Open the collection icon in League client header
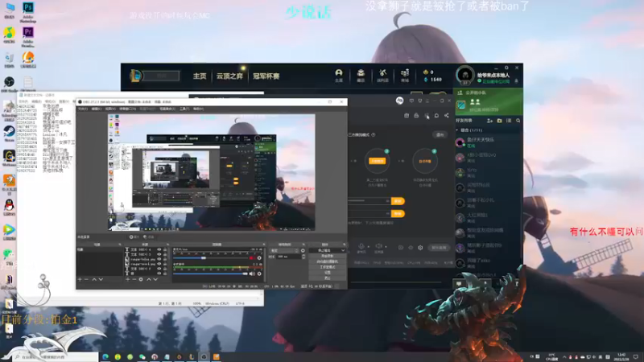Image resolution: width=644 pixels, height=362 pixels. [361, 75]
